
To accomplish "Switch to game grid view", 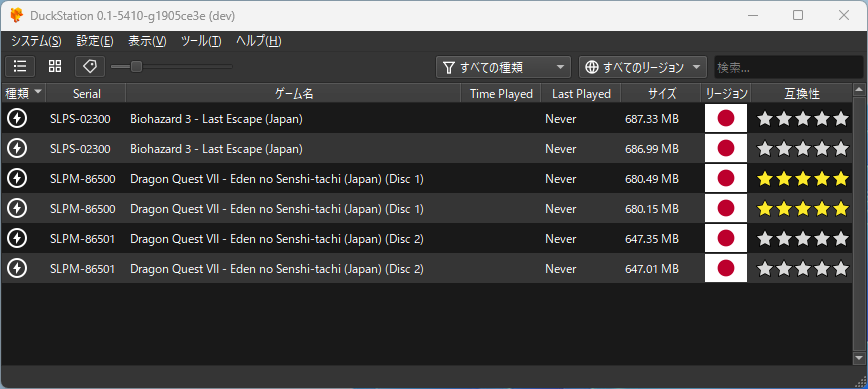I will [x=55, y=67].
